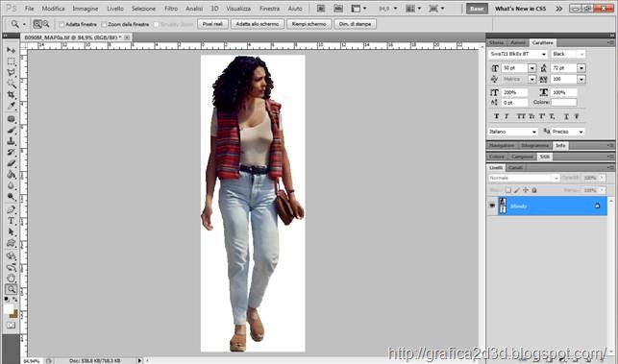618x364 pixels.
Task: Click Zoom In magnifier in options bar
Action: point(37,24)
